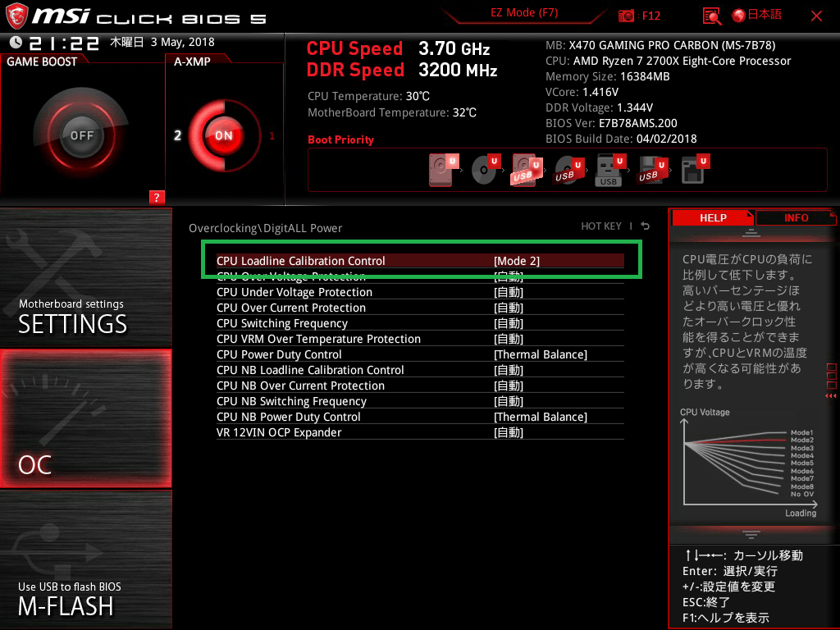The width and height of the screenshot is (840, 630).
Task: Click the clock icon beside the time
Action: pos(16,42)
